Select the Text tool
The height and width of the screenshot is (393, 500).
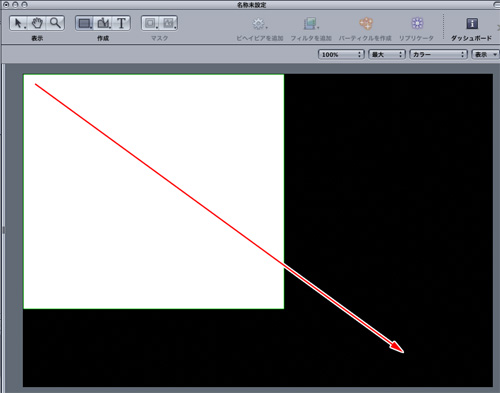point(121,23)
